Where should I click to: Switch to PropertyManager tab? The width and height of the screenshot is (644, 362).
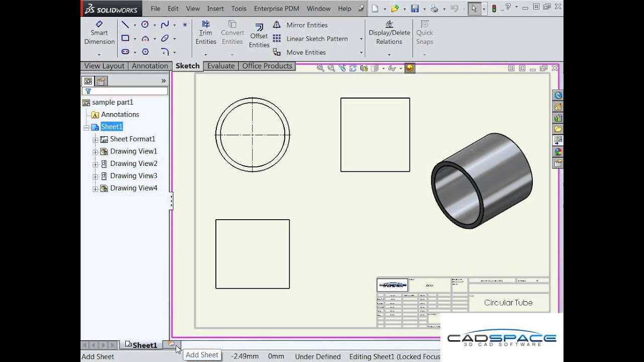coord(101,81)
